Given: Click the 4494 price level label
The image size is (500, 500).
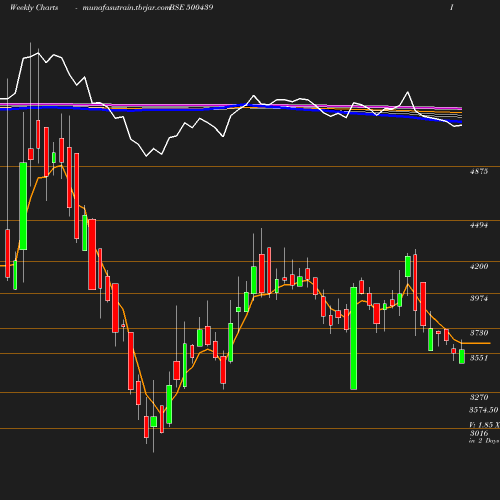Looking at the screenshot, I should (479, 225).
